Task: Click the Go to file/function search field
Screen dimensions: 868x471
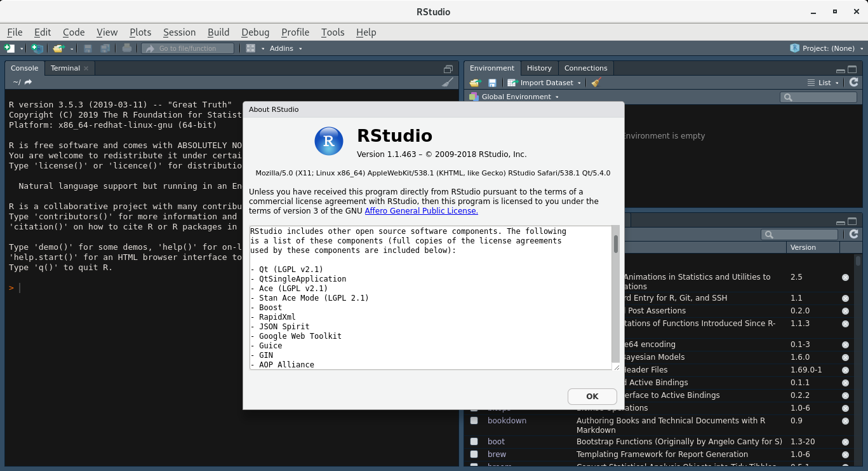Action: [x=187, y=48]
